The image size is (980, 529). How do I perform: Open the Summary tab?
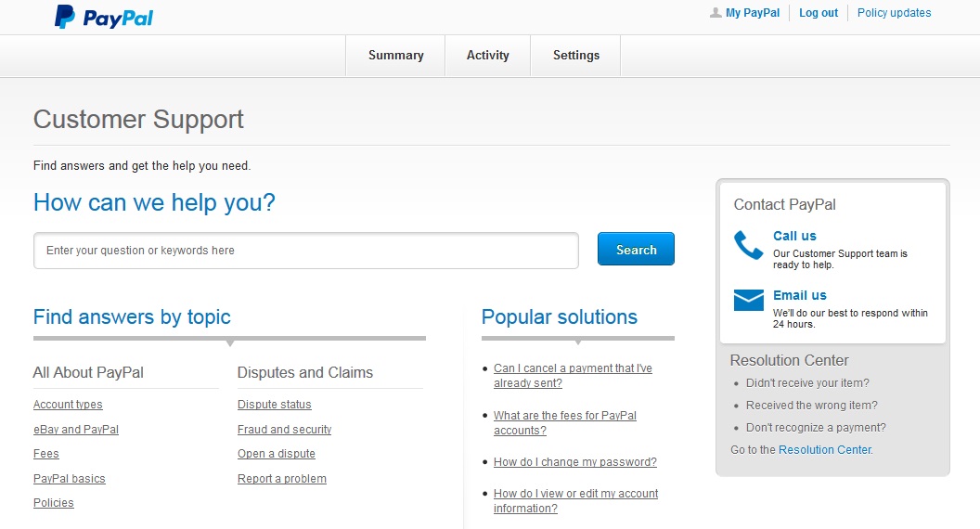tap(395, 56)
